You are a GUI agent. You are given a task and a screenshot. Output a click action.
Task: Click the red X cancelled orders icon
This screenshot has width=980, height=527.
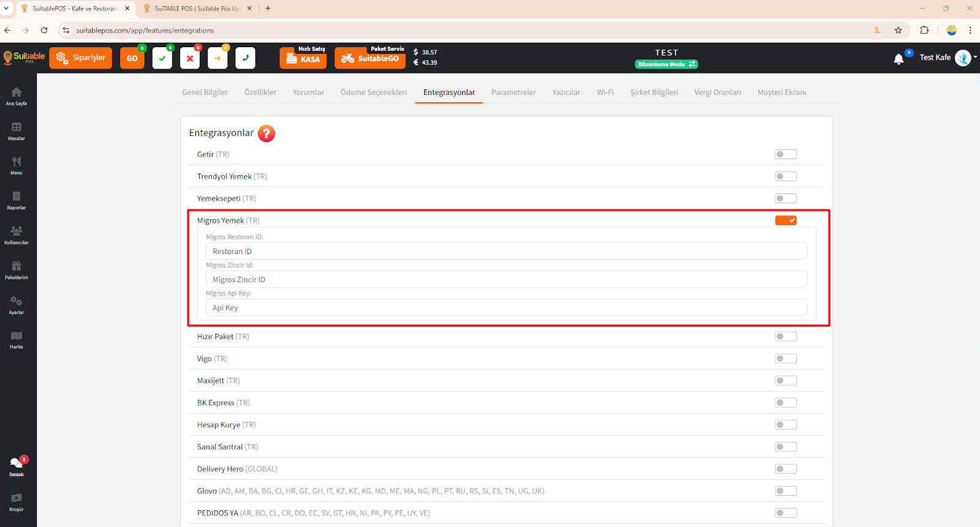pos(190,58)
